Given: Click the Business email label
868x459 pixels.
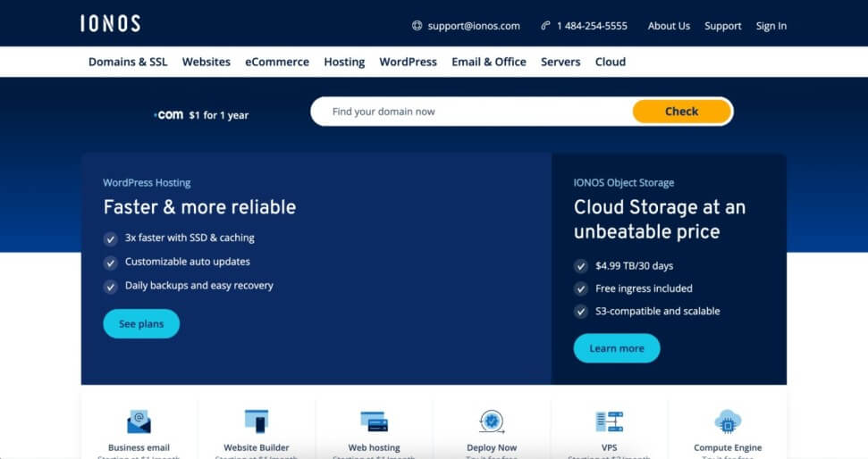Looking at the screenshot, I should (139, 447).
